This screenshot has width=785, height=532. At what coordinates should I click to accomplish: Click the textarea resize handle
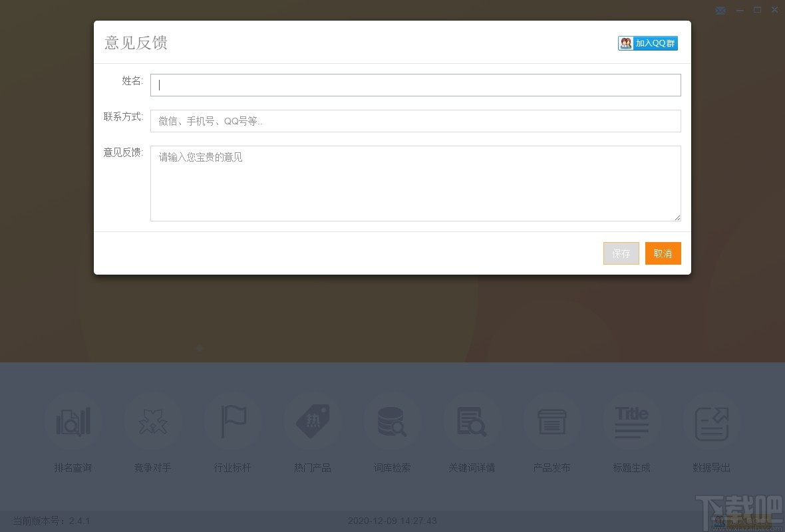(x=677, y=218)
